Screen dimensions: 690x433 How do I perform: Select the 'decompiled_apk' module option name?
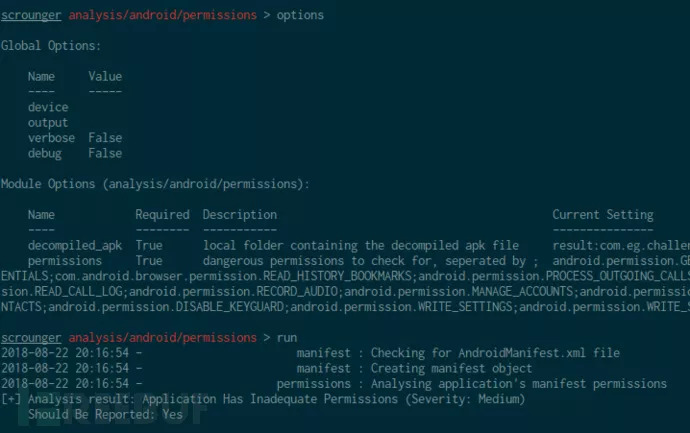[x=75, y=245]
